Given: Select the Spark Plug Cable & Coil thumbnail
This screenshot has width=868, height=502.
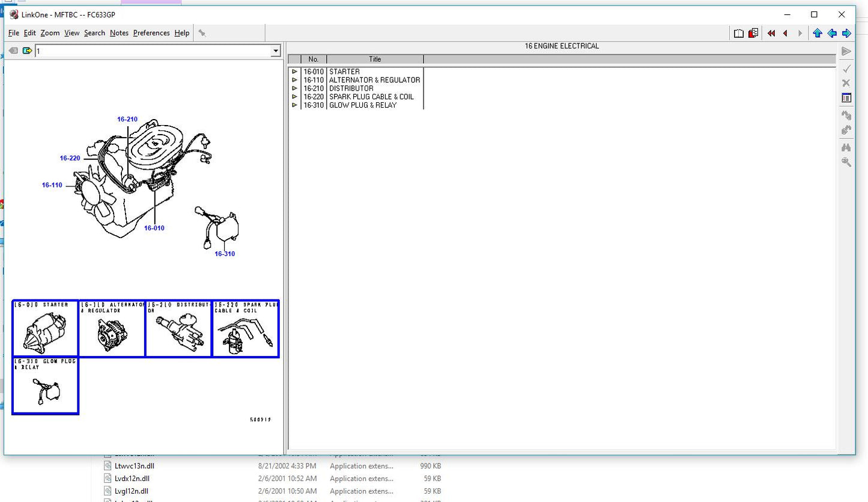Looking at the screenshot, I should pyautogui.click(x=246, y=329).
